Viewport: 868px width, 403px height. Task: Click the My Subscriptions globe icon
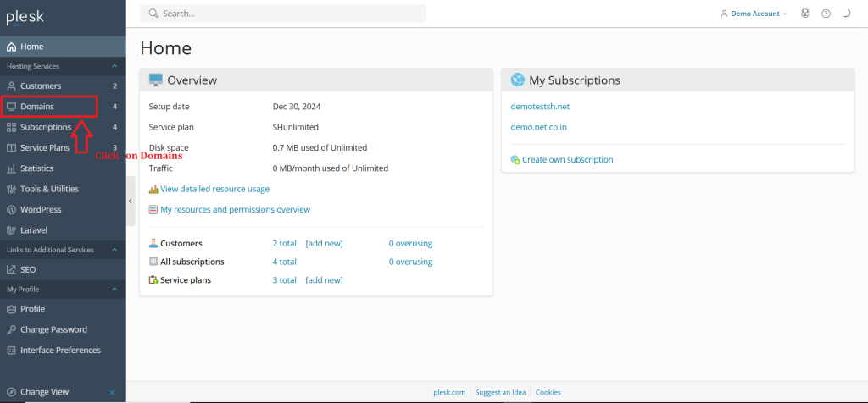pyautogui.click(x=518, y=80)
